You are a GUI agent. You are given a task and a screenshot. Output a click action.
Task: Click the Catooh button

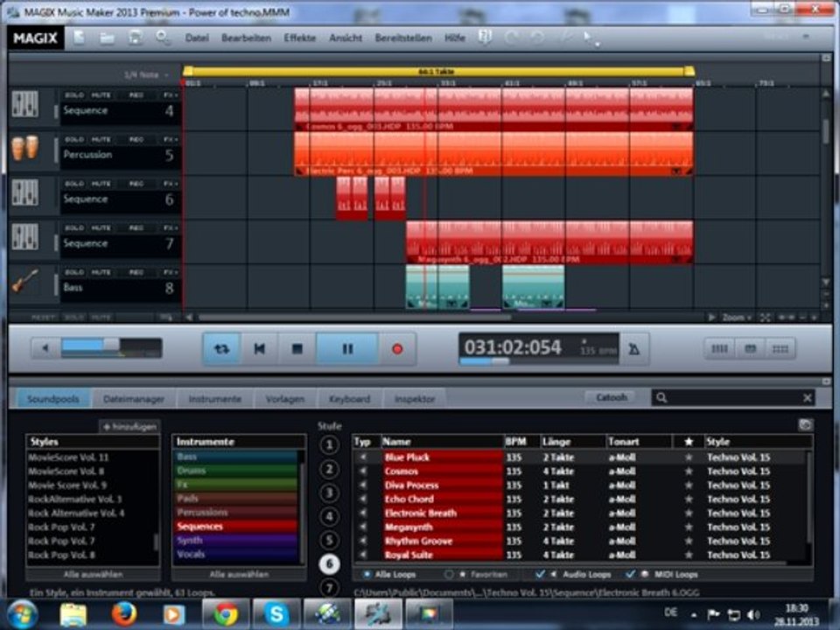612,397
